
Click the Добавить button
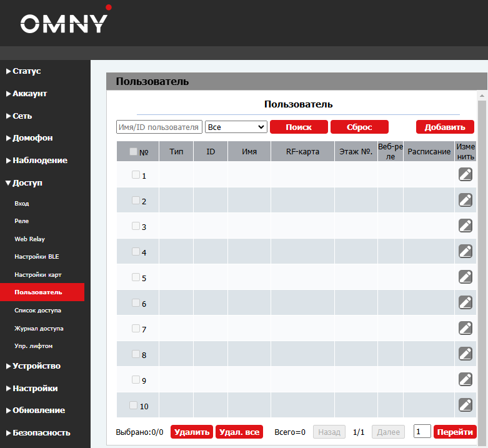tap(445, 127)
